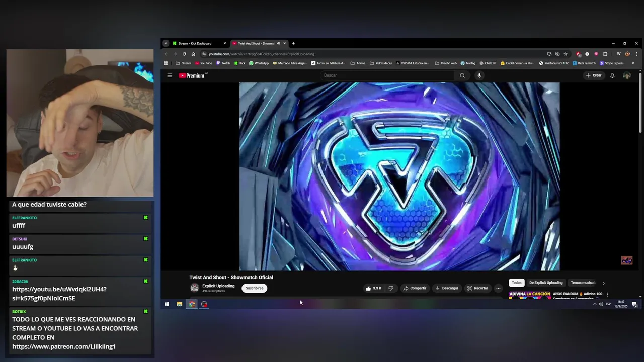Click the Chrome address bar URL
This screenshot has width=644, height=362.
coord(262,54)
